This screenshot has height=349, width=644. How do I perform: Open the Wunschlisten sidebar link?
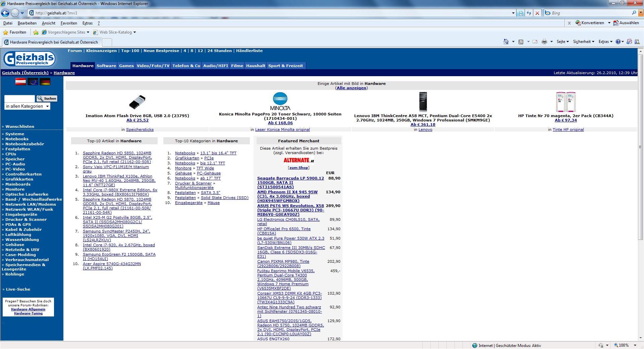coord(20,127)
